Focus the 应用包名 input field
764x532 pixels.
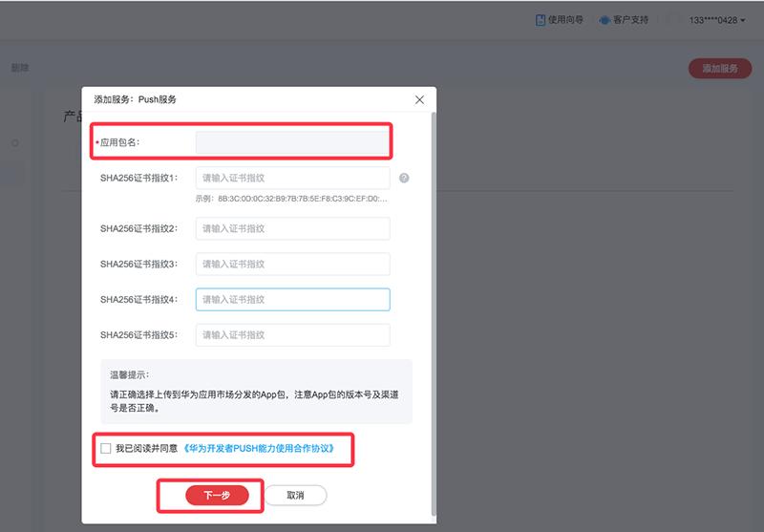click(x=292, y=143)
